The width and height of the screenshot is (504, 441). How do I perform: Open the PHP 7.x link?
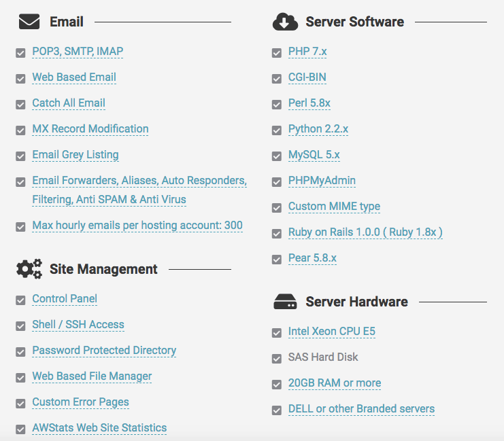tap(307, 52)
